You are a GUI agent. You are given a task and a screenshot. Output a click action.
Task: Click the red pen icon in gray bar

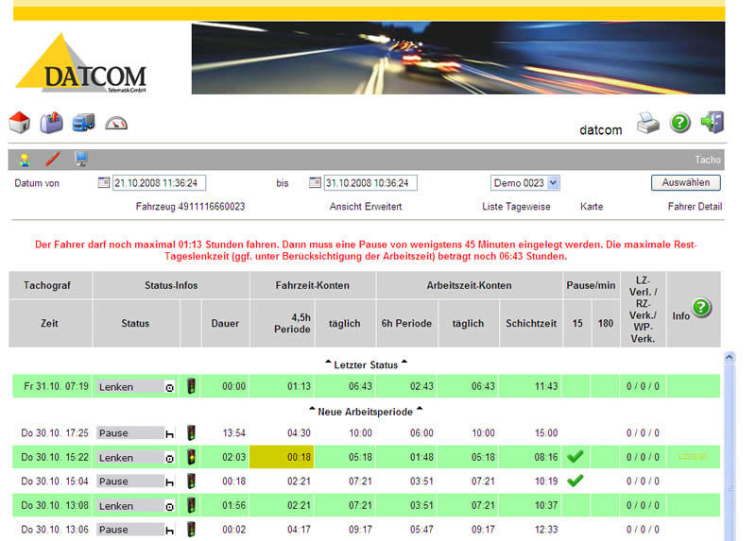coord(52,160)
